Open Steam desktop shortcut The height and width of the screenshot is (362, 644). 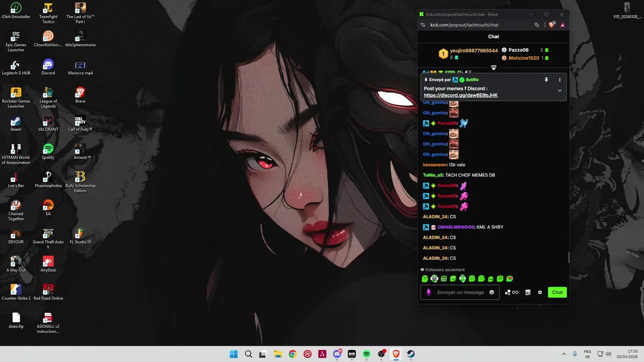pyautogui.click(x=16, y=124)
